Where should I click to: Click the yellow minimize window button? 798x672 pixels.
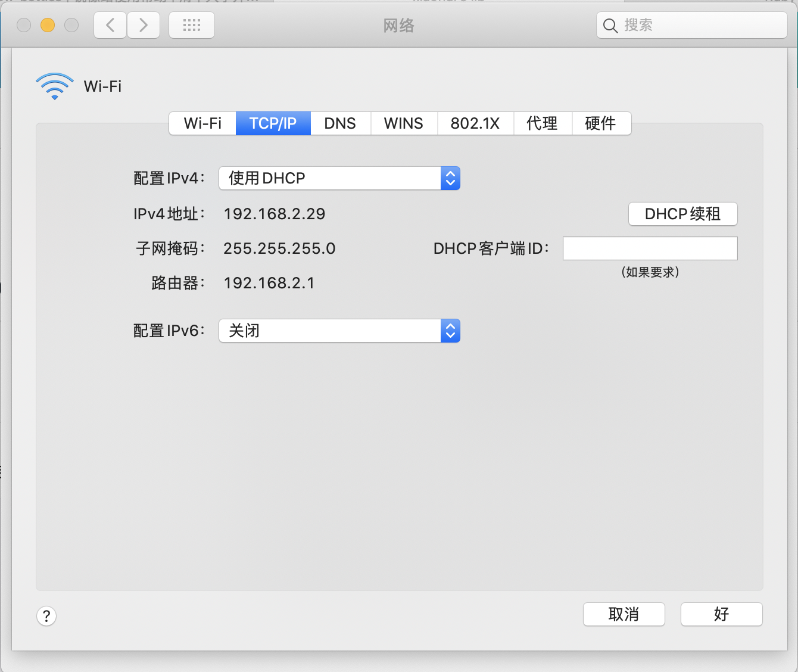(48, 25)
